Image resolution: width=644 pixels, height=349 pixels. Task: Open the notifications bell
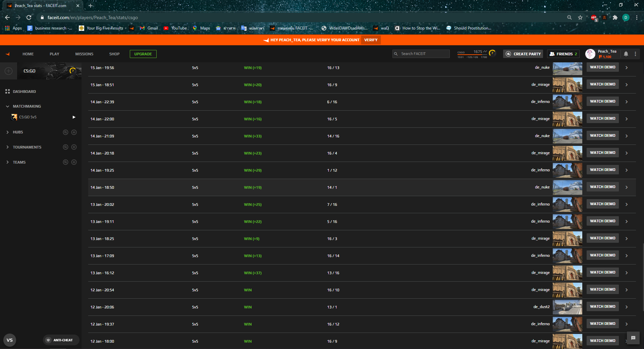(626, 54)
